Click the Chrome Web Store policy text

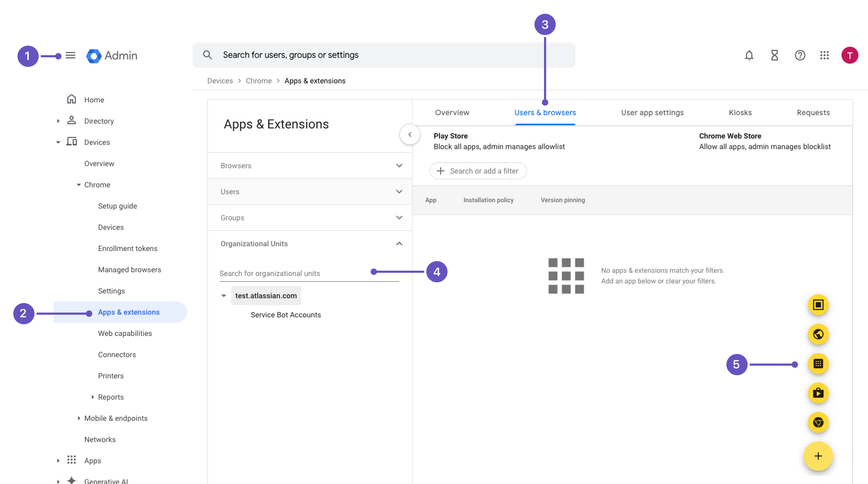tap(765, 147)
